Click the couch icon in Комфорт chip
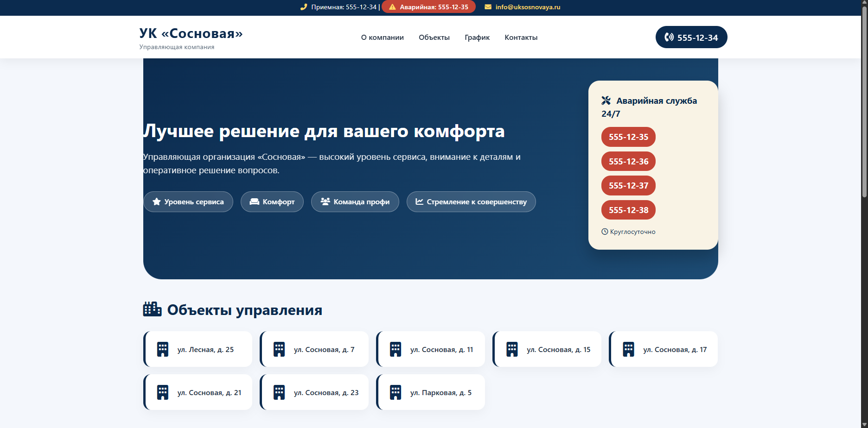Image resolution: width=868 pixels, height=428 pixels. click(254, 201)
